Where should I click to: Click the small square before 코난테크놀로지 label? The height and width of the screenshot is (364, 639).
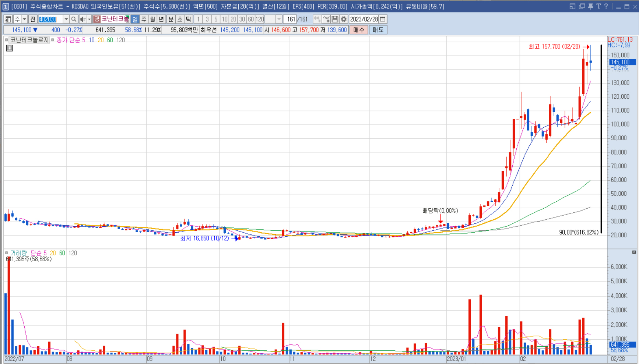[7, 40]
